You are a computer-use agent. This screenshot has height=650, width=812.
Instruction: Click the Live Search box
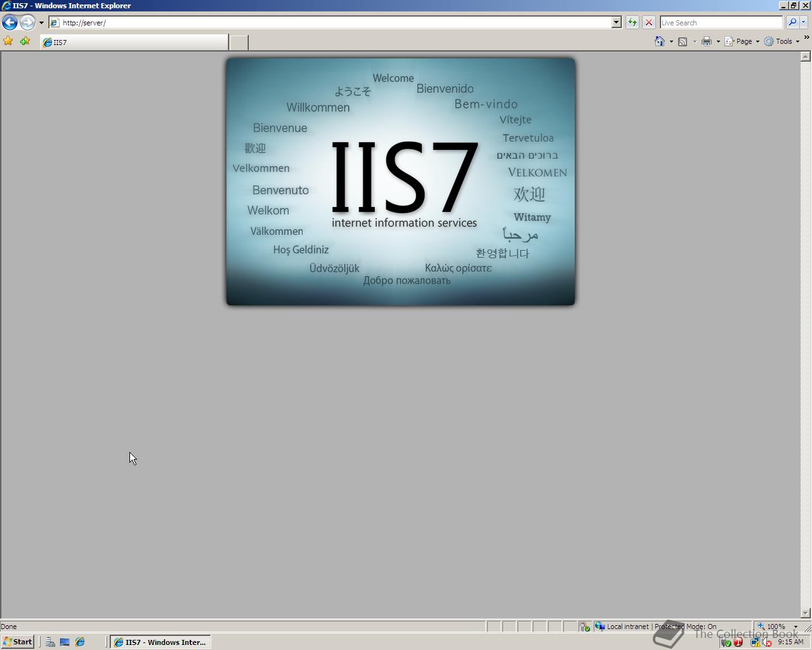[721, 22]
